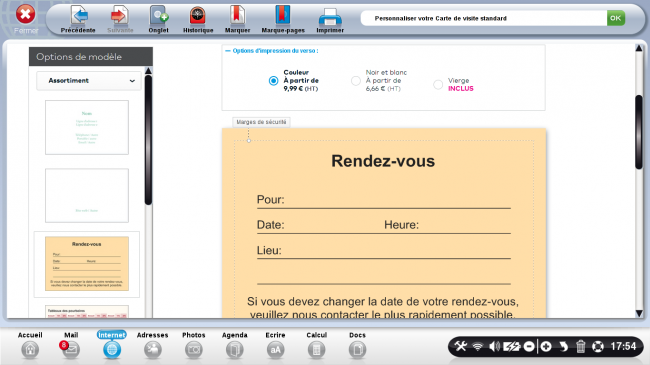Click the main page scrollbar thumb
This screenshot has width=650, height=365.
(x=639, y=131)
